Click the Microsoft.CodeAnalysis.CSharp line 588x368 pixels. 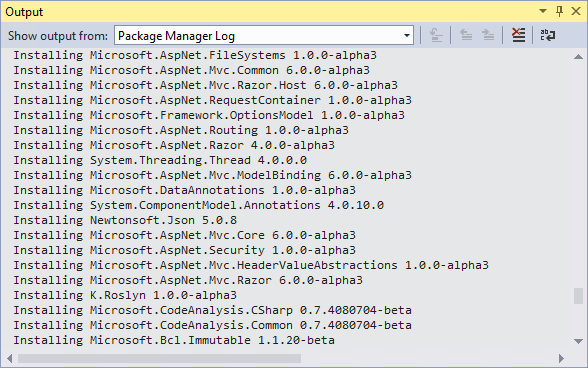[213, 310]
